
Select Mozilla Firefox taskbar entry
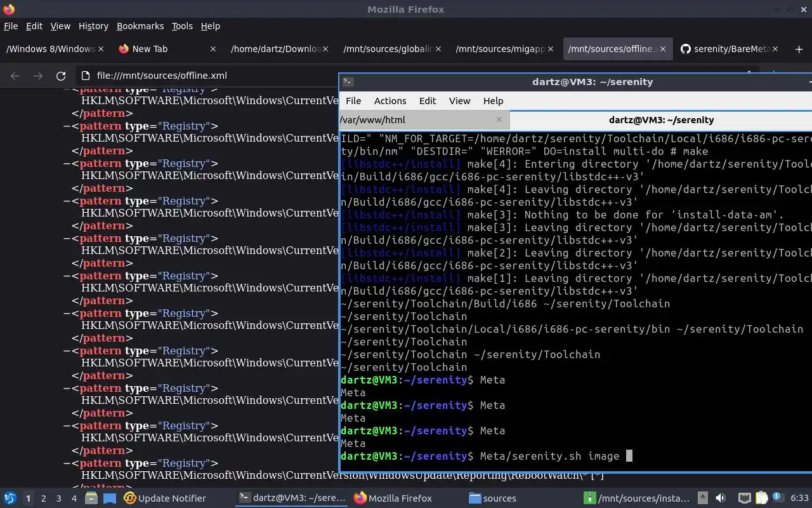coord(393,498)
